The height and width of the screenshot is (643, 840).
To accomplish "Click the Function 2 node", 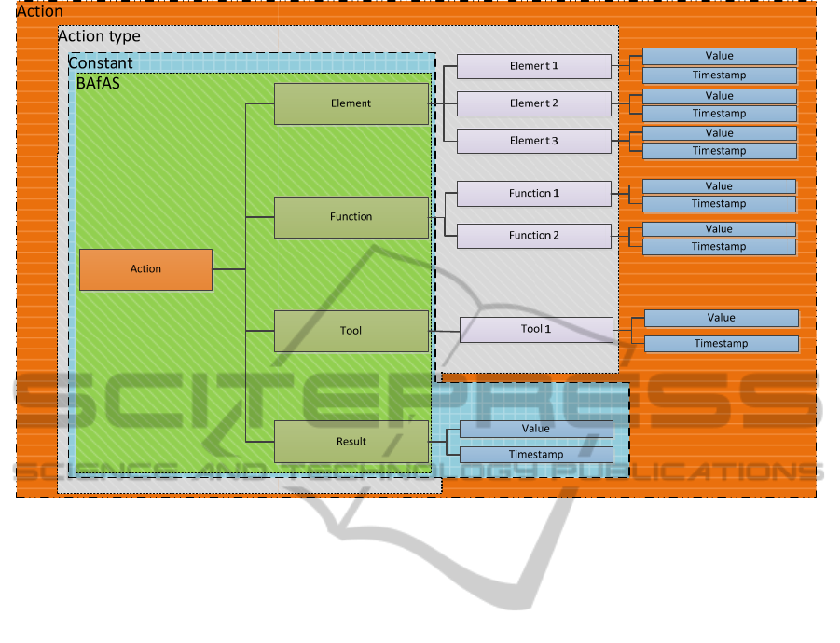I will 533,236.
